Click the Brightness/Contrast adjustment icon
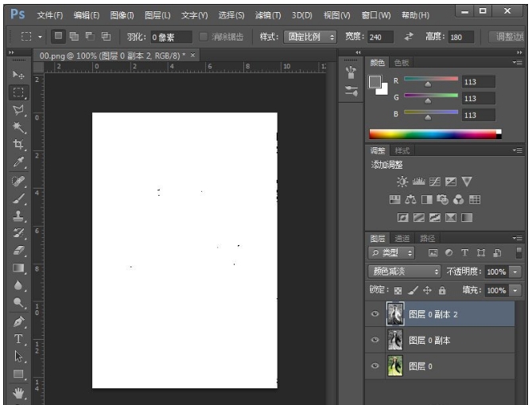Screen dimensions: 532x405 point(402,181)
